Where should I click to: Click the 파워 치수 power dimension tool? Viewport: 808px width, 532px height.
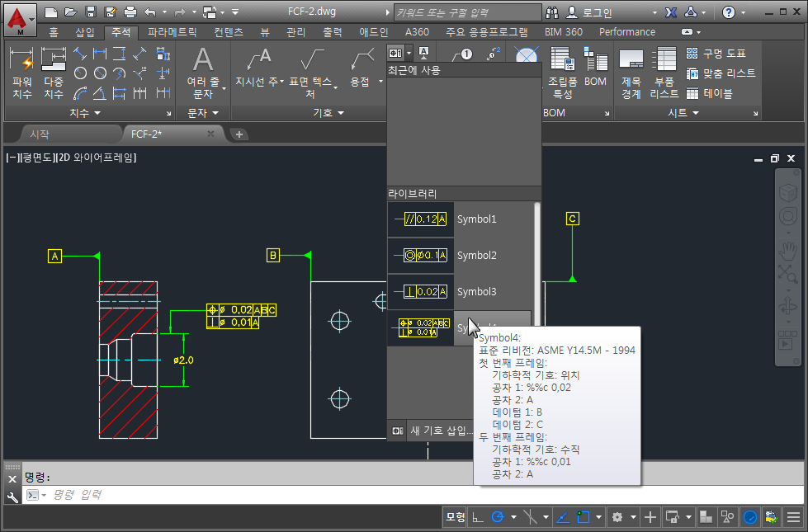click(x=22, y=73)
